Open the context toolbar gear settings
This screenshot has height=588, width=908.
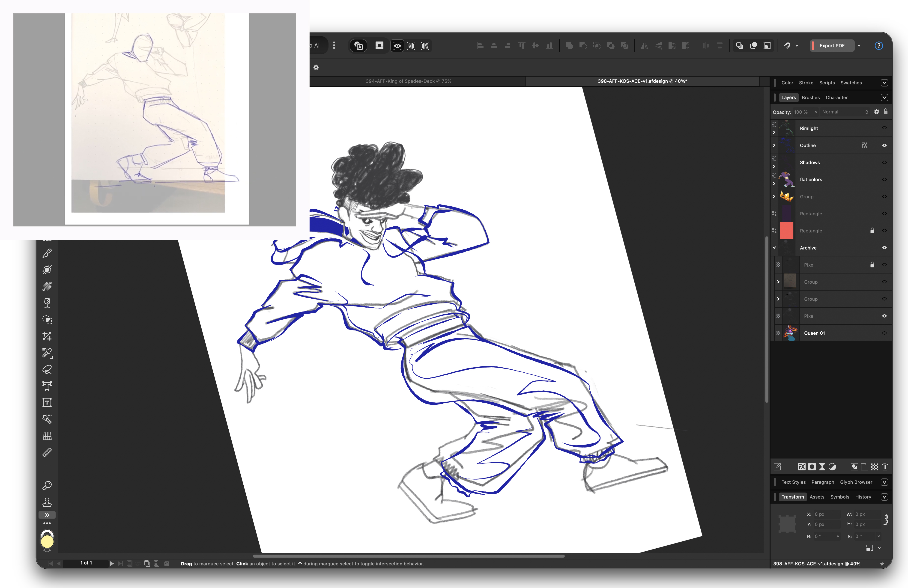point(316,68)
